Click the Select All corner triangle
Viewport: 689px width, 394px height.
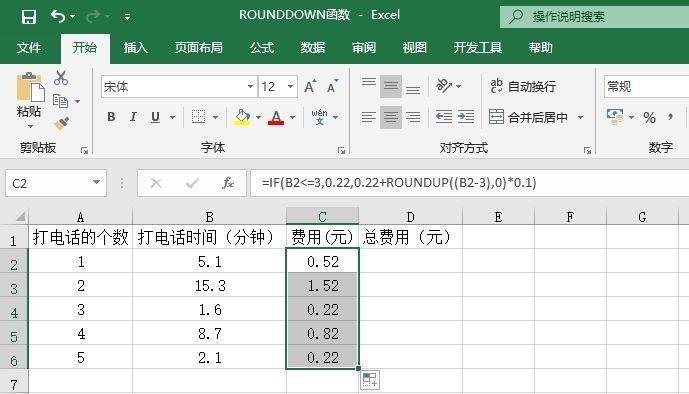(20, 217)
